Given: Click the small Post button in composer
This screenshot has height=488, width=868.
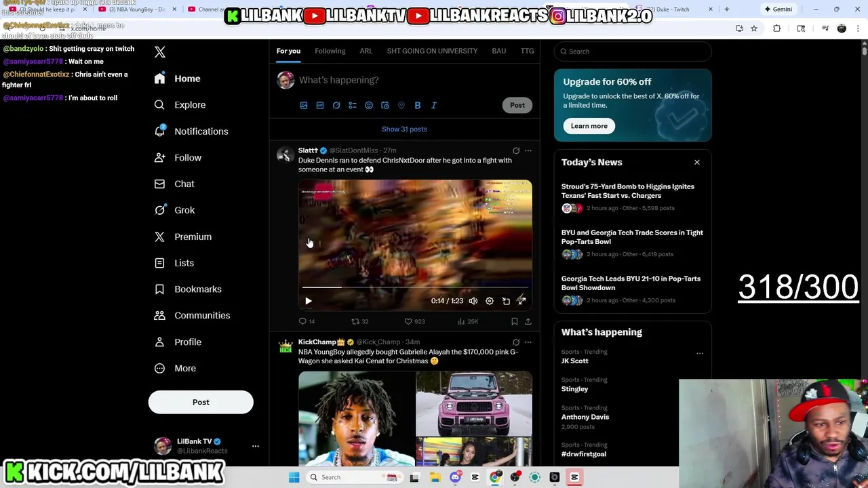Looking at the screenshot, I should 517,105.
